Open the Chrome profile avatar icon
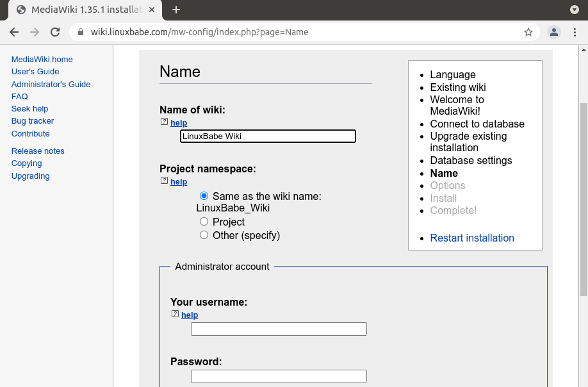This screenshot has width=588, height=387. click(x=554, y=32)
